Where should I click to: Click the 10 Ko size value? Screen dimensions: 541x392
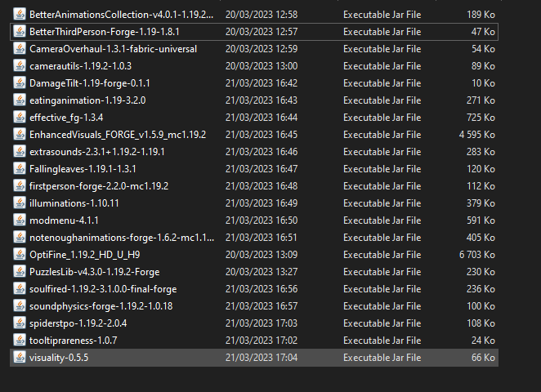[483, 83]
